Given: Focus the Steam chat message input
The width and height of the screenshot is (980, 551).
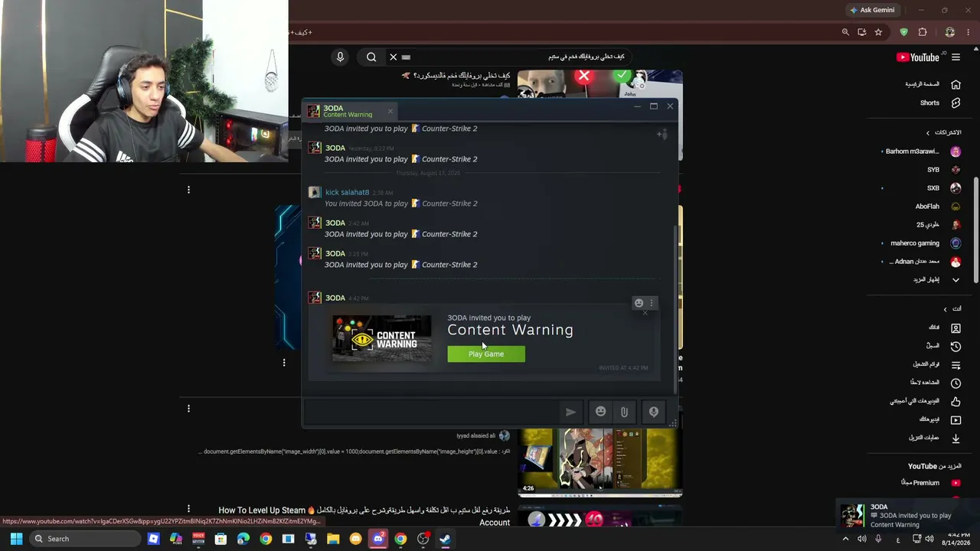Looking at the screenshot, I should (x=433, y=412).
